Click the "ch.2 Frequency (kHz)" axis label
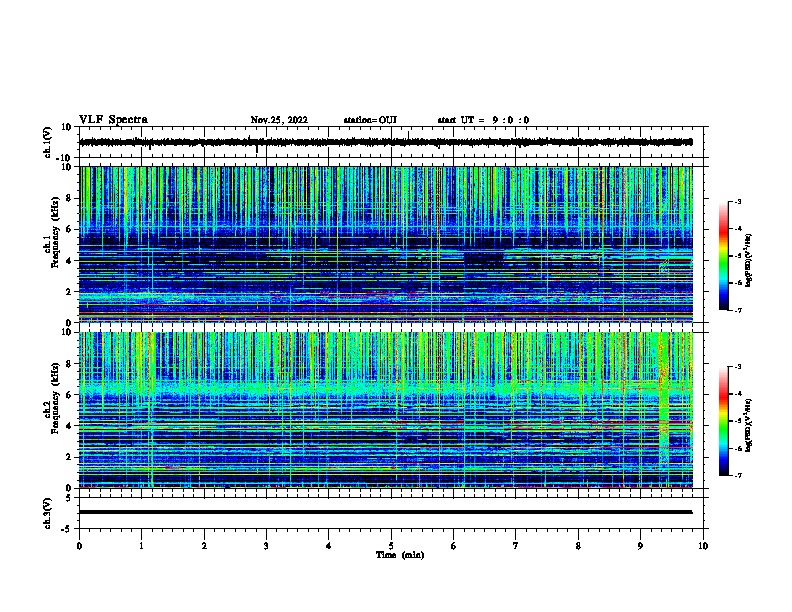 click(51, 397)
